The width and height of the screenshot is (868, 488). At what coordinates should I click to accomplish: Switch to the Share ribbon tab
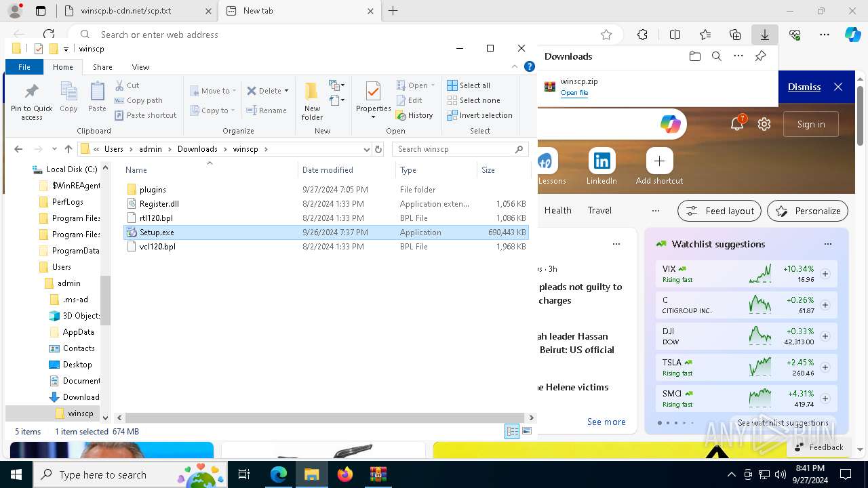tap(102, 67)
